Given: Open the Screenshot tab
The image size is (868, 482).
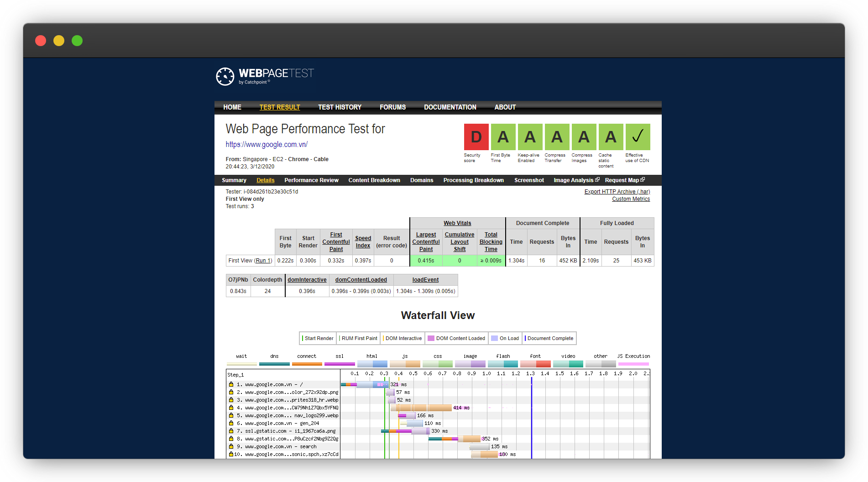Looking at the screenshot, I should [529, 180].
